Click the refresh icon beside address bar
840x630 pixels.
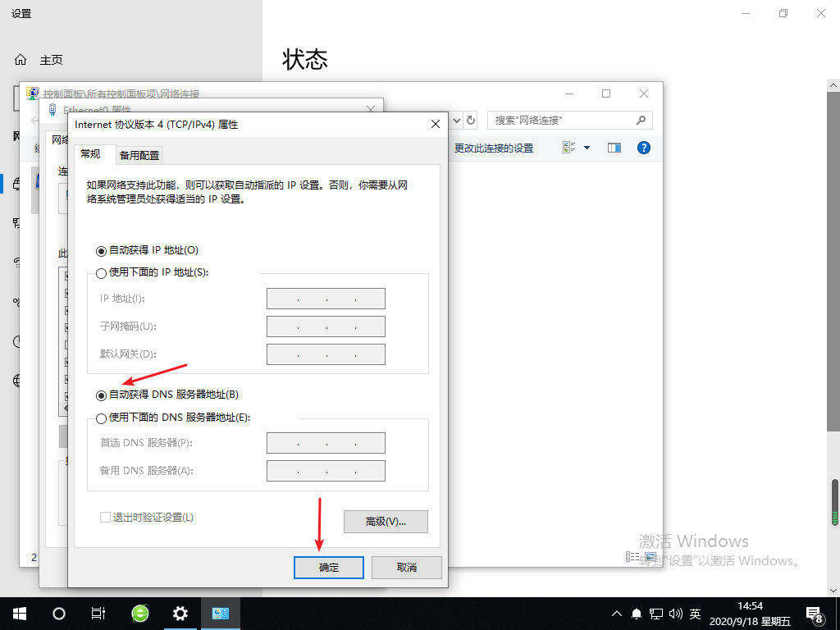click(x=470, y=120)
